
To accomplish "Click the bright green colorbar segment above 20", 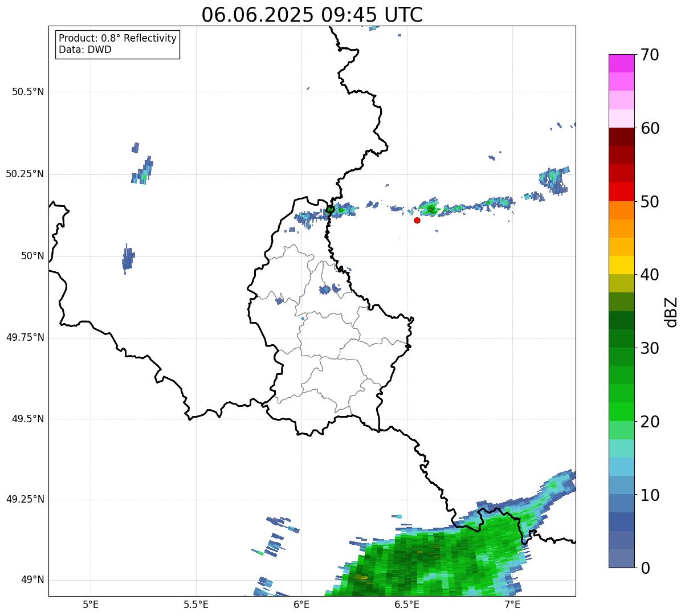I will (622, 412).
